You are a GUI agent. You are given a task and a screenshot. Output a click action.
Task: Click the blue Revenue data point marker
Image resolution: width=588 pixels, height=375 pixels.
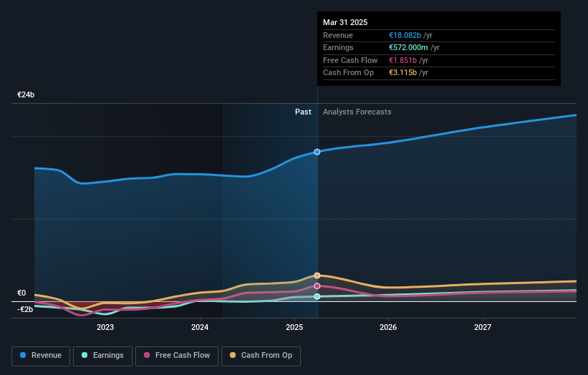click(x=317, y=152)
